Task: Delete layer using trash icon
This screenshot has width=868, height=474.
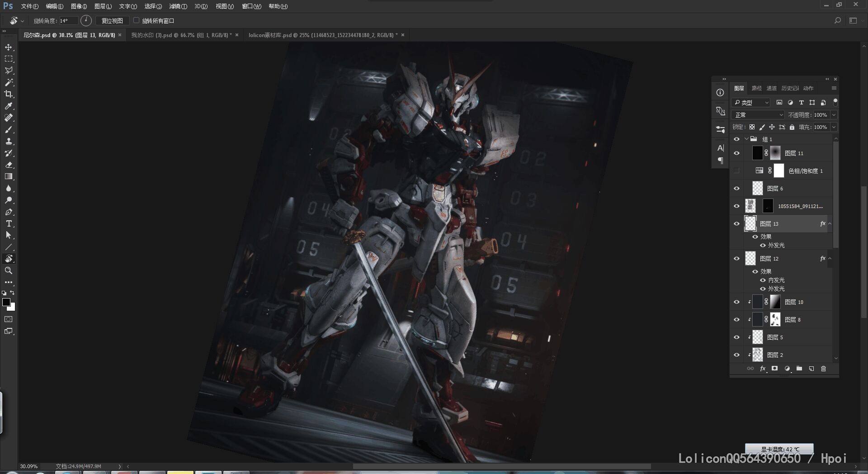Action: point(823,369)
